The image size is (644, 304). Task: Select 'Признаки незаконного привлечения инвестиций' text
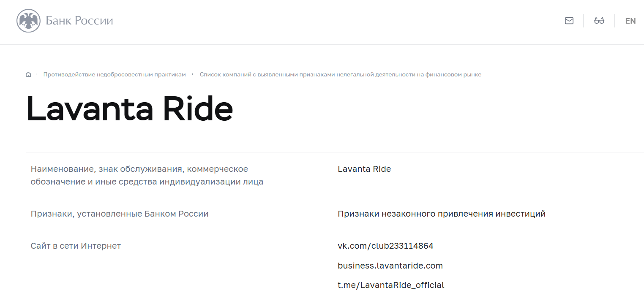pyautogui.click(x=442, y=214)
